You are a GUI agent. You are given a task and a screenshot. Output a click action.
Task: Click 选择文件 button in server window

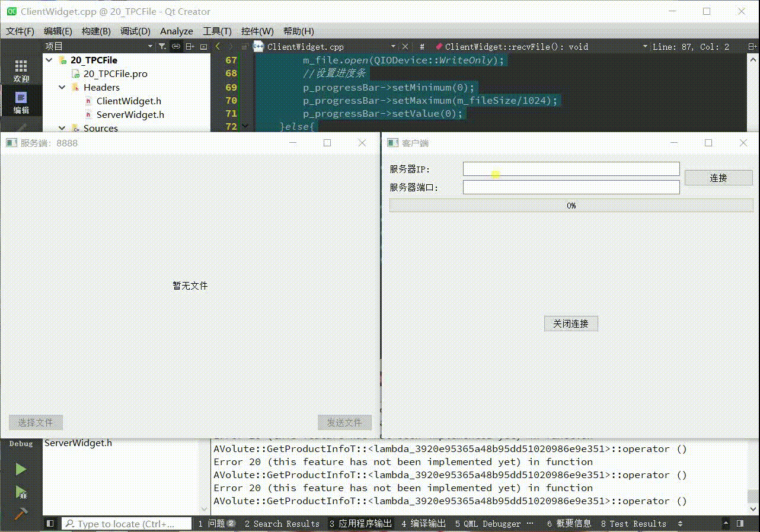pos(36,422)
